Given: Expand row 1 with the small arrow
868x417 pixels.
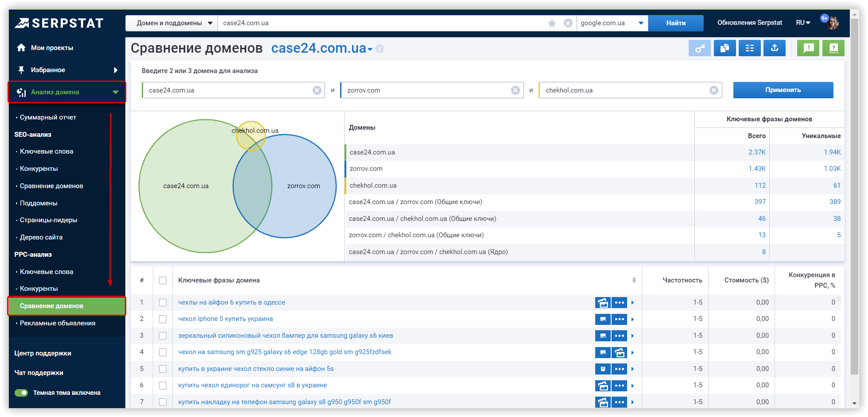Looking at the screenshot, I should (633, 303).
